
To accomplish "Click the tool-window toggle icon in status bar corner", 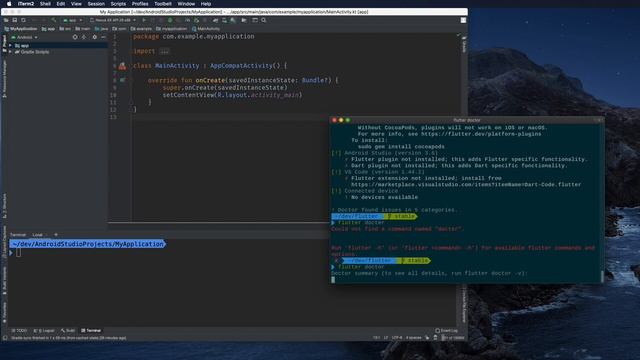I will pyautogui.click(x=5, y=338).
